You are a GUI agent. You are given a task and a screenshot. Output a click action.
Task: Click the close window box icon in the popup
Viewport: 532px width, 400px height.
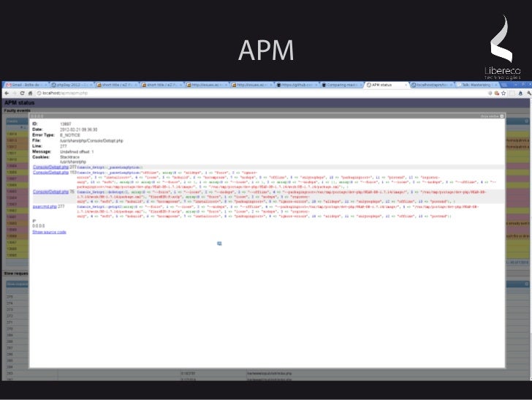click(502, 116)
